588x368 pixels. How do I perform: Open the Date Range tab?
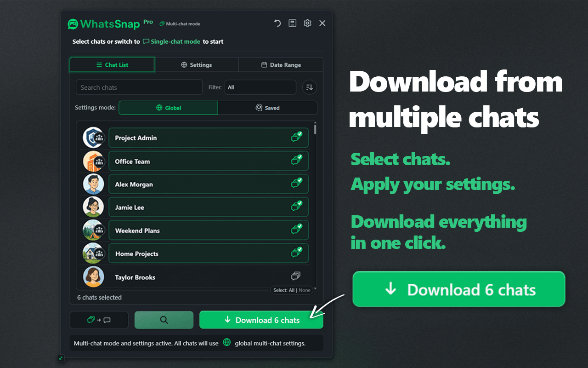point(281,65)
